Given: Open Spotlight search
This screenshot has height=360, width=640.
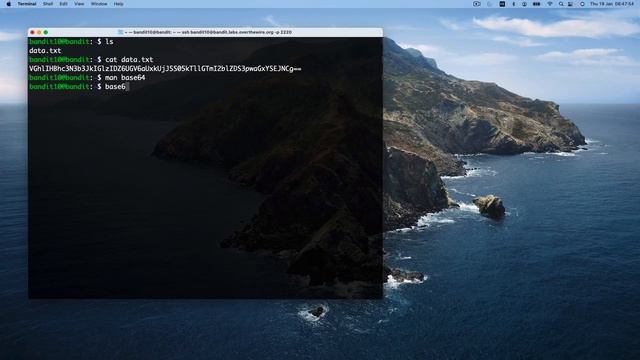Looking at the screenshot, I should point(561,4).
